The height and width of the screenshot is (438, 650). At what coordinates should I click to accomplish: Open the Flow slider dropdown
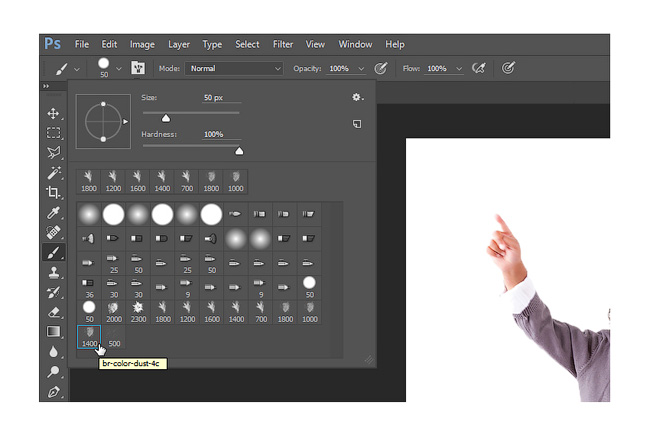point(459,69)
